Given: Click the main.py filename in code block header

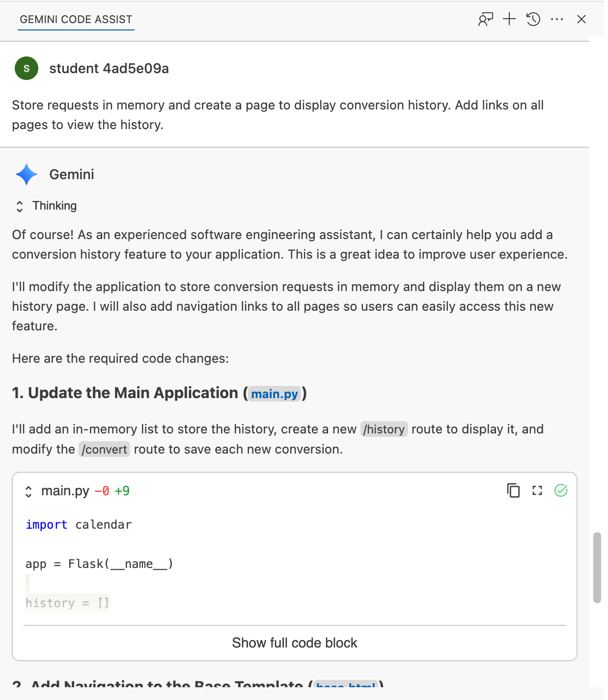Looking at the screenshot, I should 65,491.
